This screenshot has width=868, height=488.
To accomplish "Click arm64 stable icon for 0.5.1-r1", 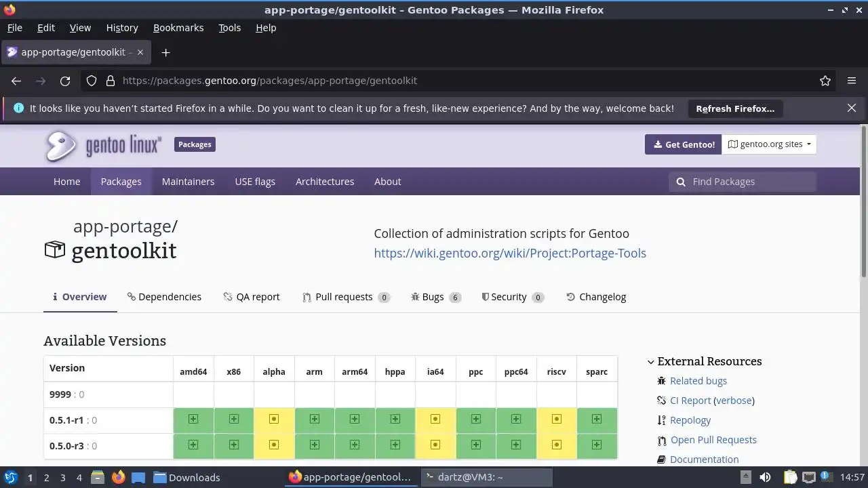I will (x=355, y=420).
